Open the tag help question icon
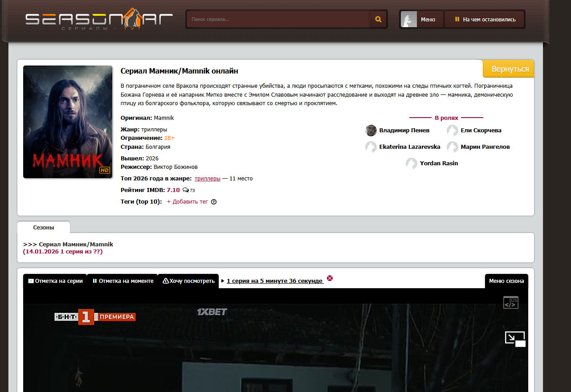571x392 pixels. (x=214, y=202)
